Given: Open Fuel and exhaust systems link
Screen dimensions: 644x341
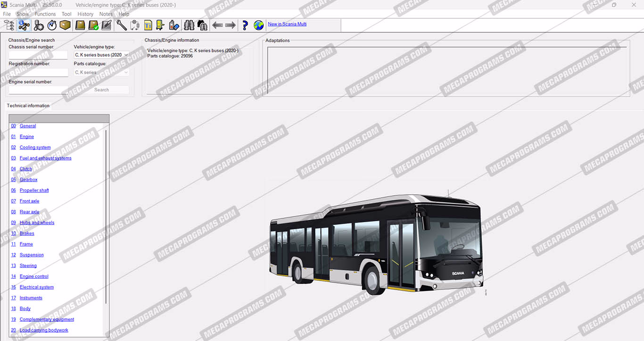Looking at the screenshot, I should click(x=45, y=158).
